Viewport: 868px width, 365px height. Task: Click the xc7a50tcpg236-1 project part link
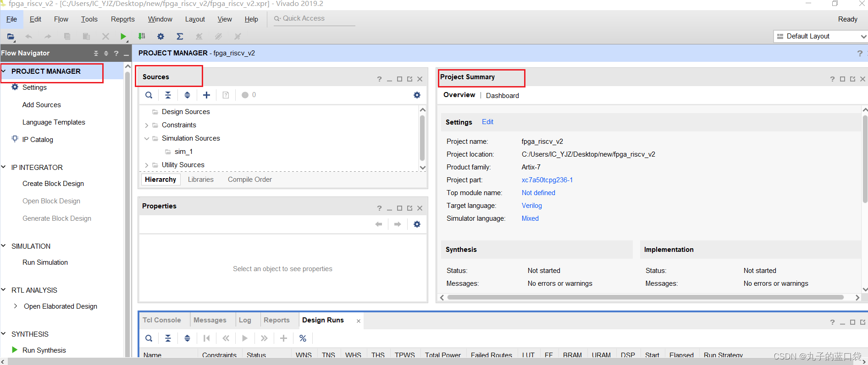click(547, 180)
